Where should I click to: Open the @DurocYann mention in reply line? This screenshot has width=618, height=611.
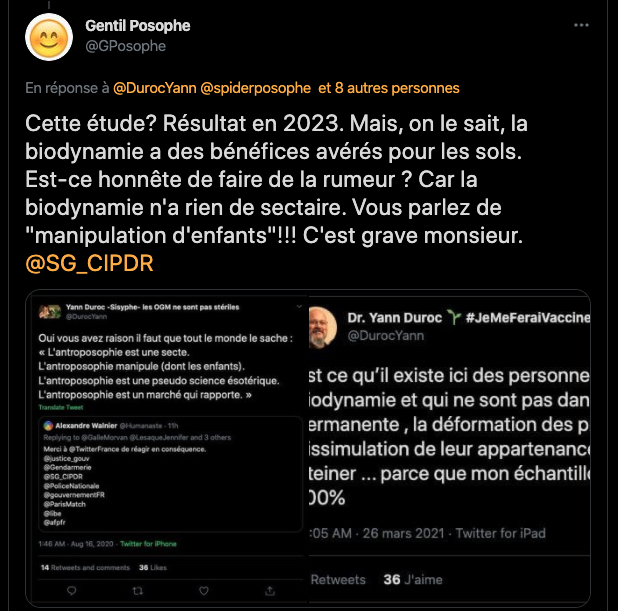pyautogui.click(x=154, y=88)
